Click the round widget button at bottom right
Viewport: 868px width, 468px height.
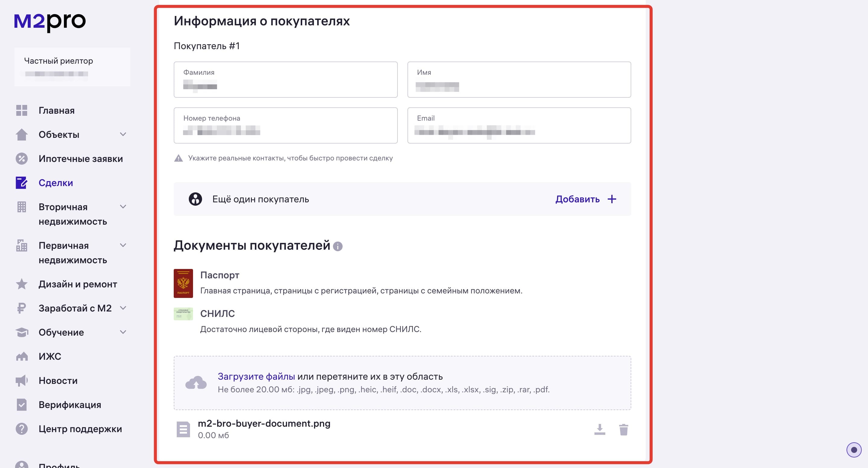point(854,450)
